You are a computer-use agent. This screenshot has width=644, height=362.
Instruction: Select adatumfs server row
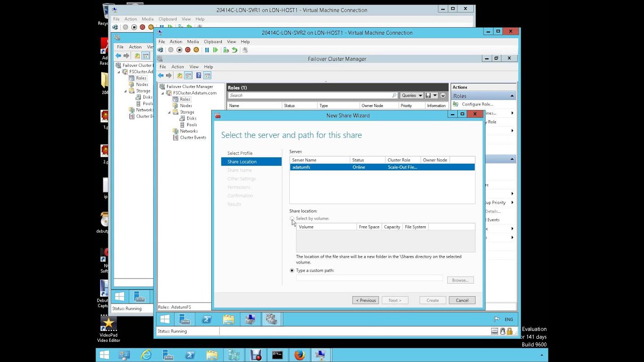382,167
